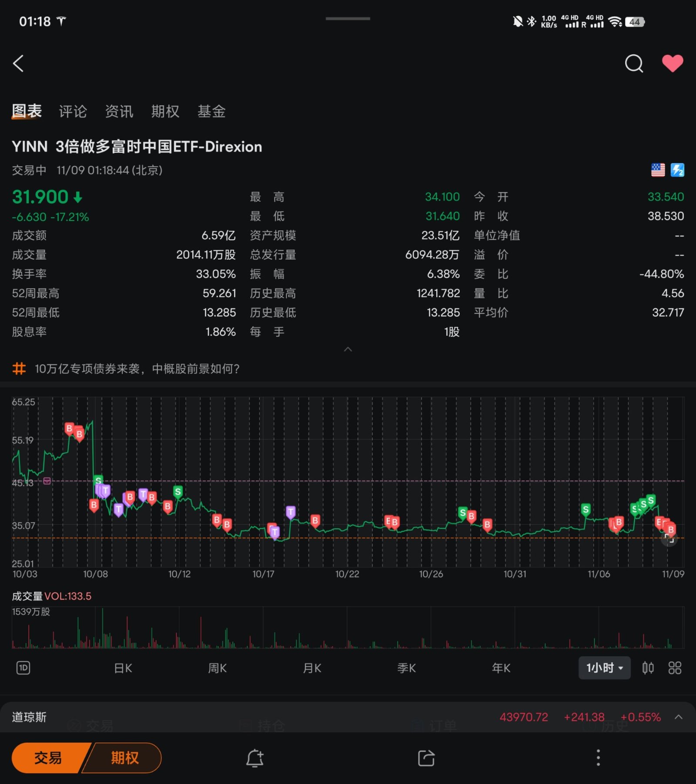
Task: Tap the purple T marker near 10/17 peak
Action: (291, 513)
